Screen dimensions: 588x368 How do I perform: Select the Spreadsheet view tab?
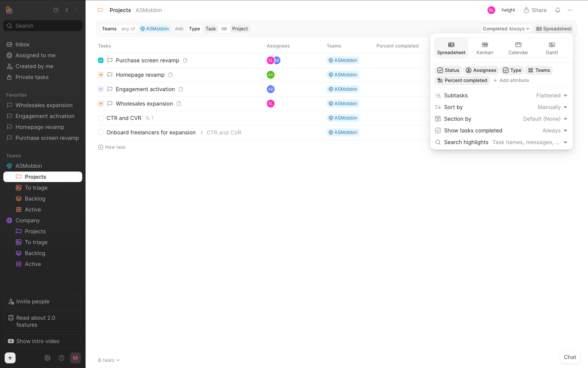pyautogui.click(x=451, y=48)
